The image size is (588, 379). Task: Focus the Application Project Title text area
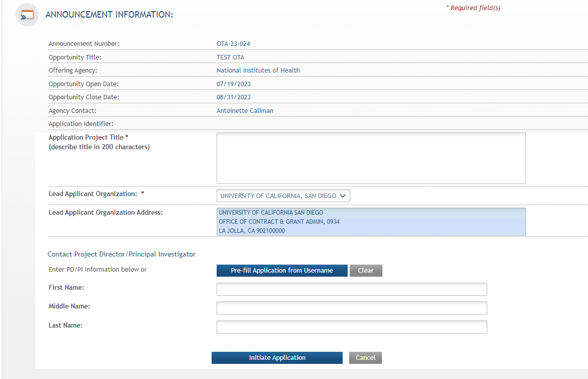[371, 158]
